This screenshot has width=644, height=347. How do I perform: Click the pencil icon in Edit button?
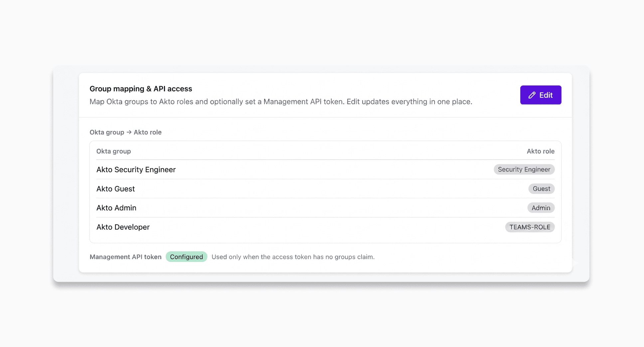(532, 95)
